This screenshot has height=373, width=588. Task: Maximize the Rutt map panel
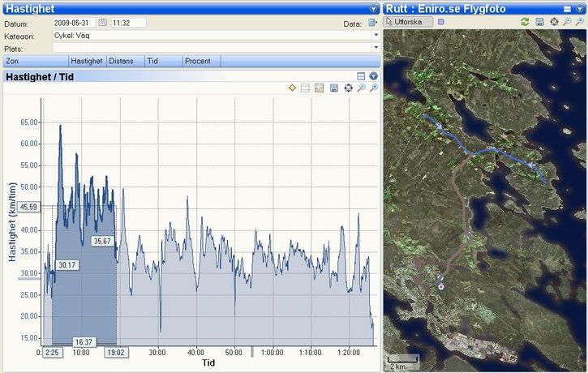coord(568,8)
